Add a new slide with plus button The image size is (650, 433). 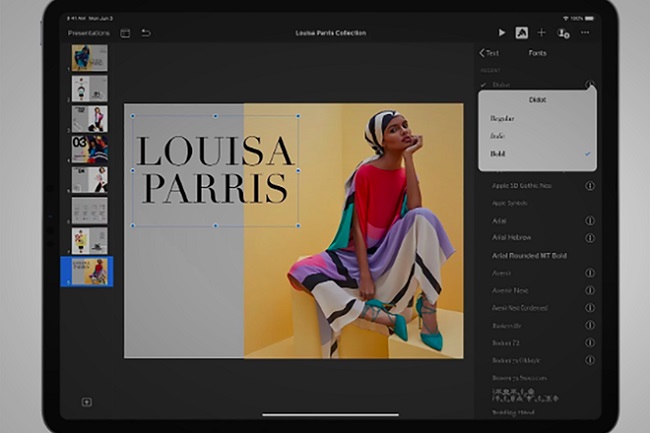[x=87, y=402]
